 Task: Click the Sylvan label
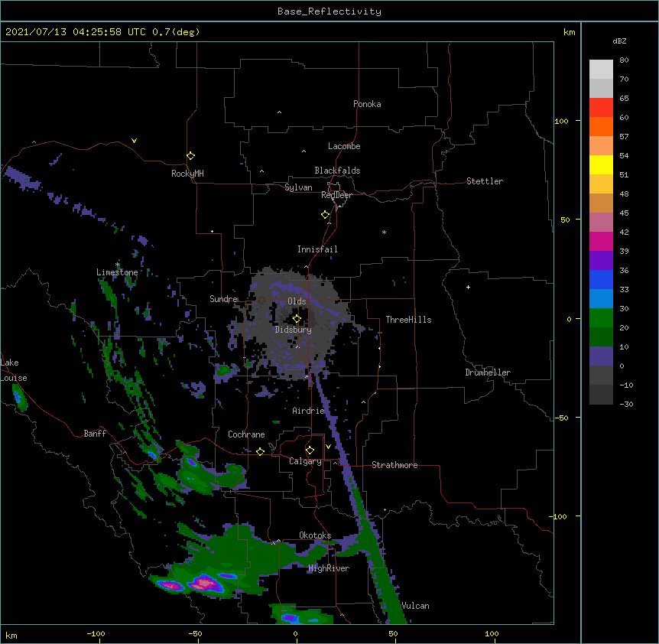(x=298, y=187)
